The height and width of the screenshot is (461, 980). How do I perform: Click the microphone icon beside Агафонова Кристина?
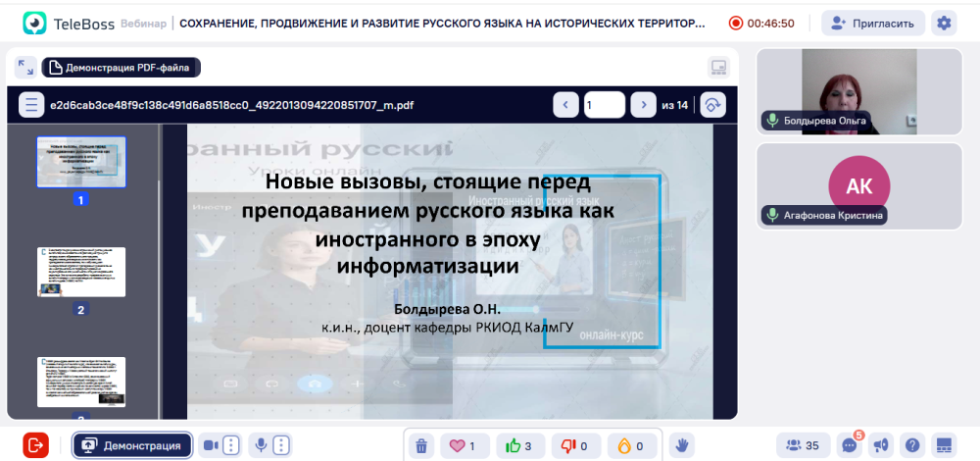(x=772, y=216)
